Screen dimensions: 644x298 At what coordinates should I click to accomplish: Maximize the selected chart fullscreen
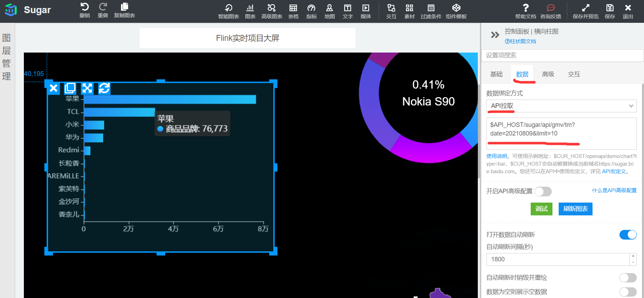tap(87, 89)
